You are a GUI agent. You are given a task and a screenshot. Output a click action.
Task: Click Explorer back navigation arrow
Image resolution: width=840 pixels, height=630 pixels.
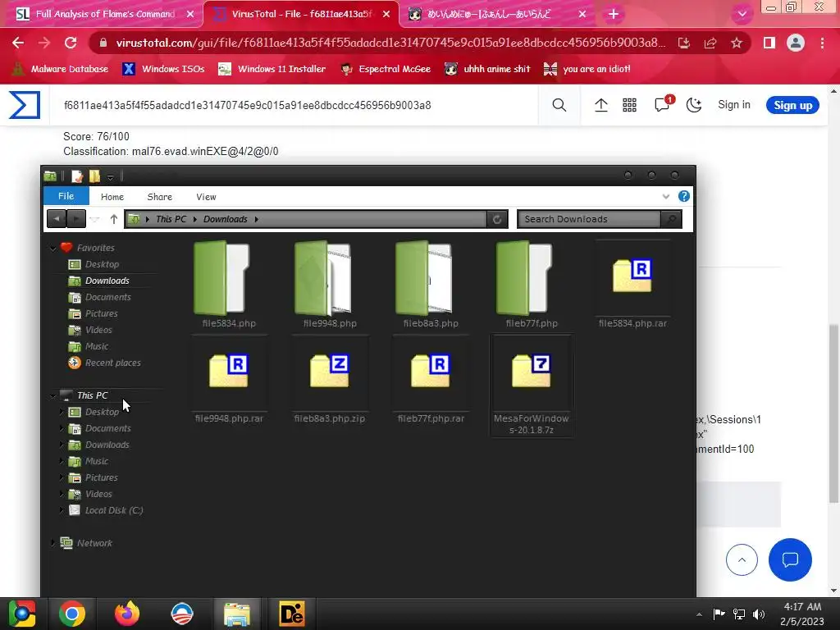(57, 219)
